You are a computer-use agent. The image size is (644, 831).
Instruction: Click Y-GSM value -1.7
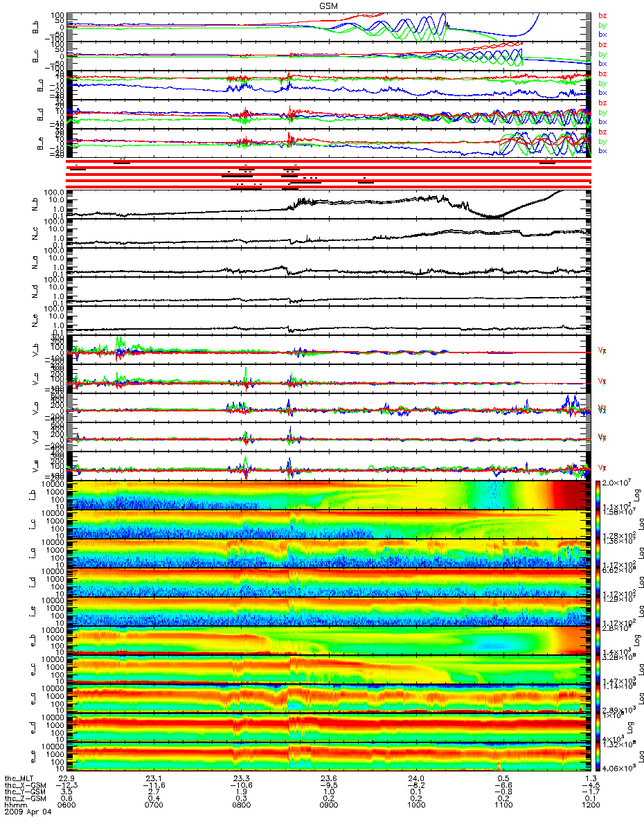pyautogui.click(x=590, y=792)
